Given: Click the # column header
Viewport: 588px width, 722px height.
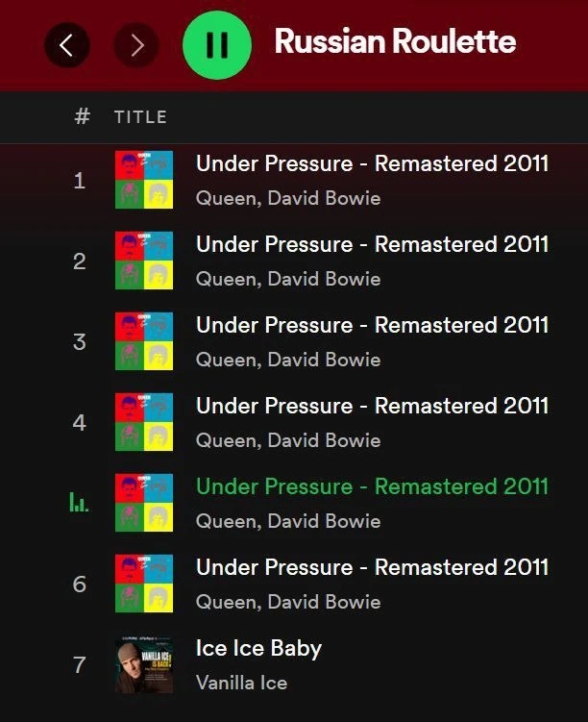Looking at the screenshot, I should 82,117.
